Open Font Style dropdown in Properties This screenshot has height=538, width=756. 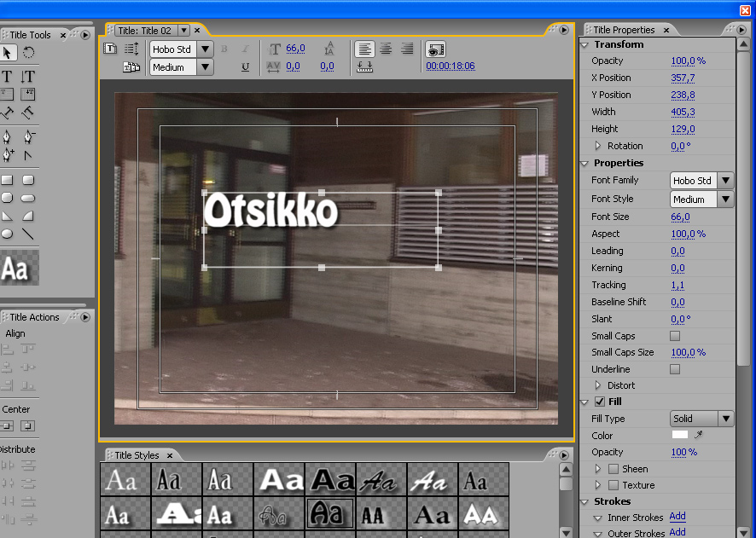(x=725, y=199)
